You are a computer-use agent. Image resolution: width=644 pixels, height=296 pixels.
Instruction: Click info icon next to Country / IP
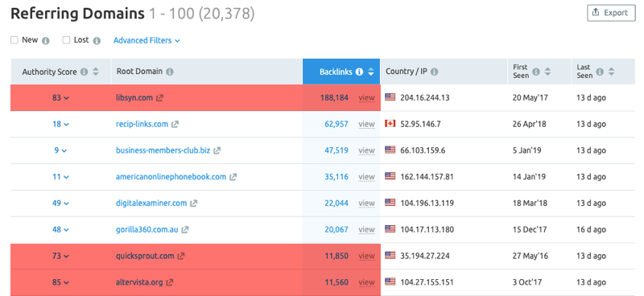click(x=434, y=72)
